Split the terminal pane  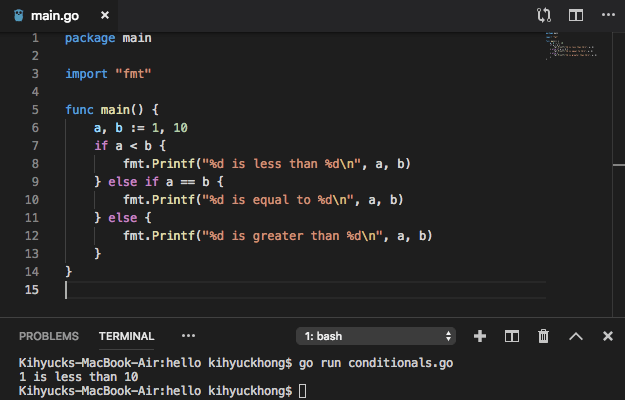512,336
